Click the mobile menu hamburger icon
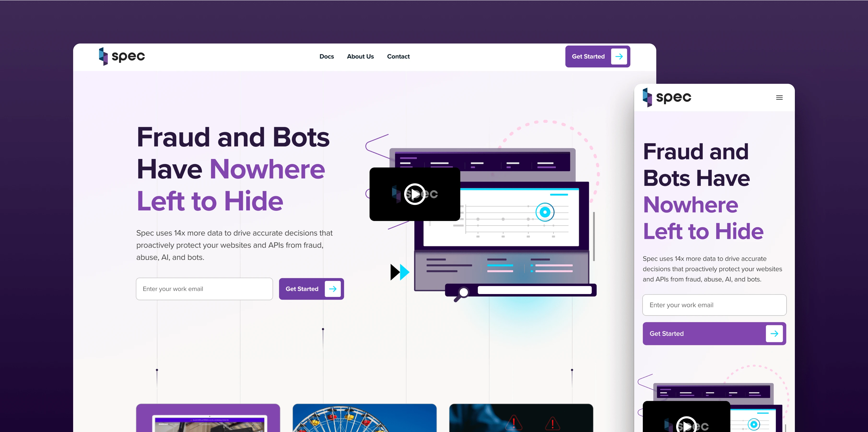This screenshot has height=432, width=868. (x=779, y=97)
